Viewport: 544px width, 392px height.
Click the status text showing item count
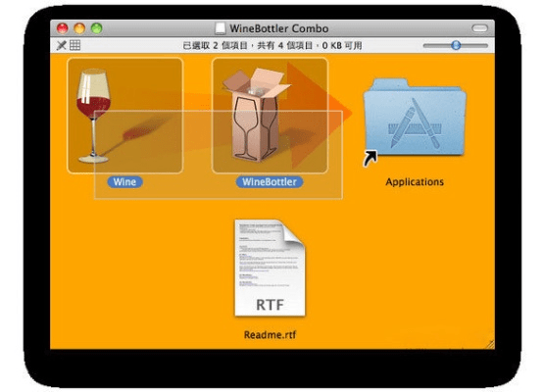click(x=272, y=45)
